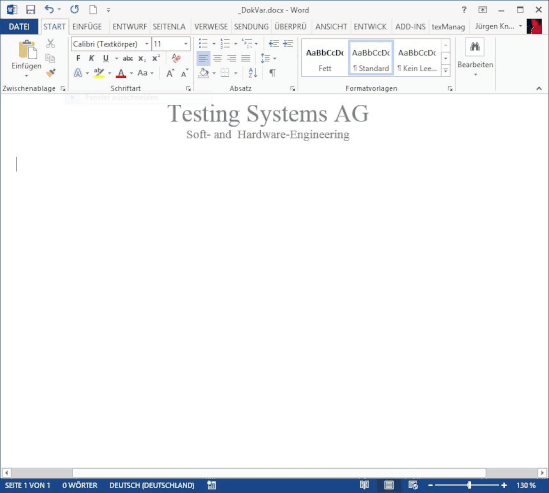Screen dimensions: 549x493
Task: Apply the yellow text highlight color
Action: pyautogui.click(x=99, y=73)
